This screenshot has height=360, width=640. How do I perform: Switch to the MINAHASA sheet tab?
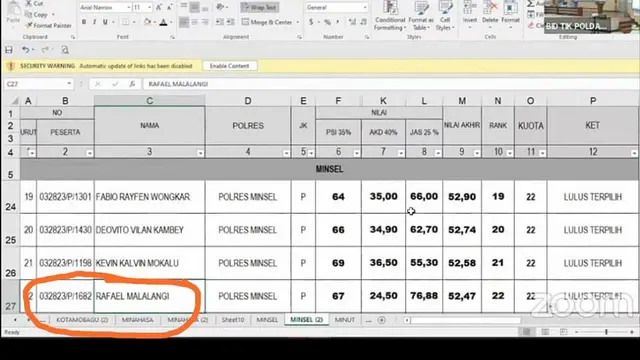click(x=138, y=320)
